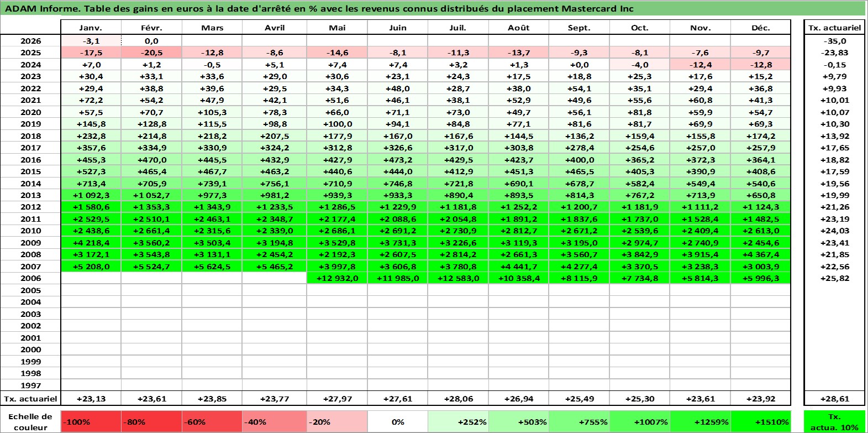
Task: Click the +252% light green swatch
Action: coord(458,422)
